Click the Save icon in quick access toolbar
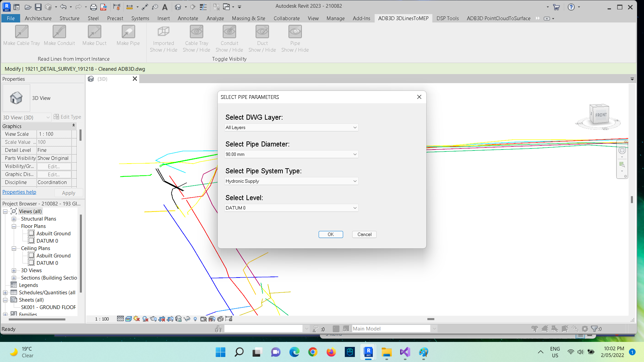This screenshot has width=644, height=362. tap(38, 7)
